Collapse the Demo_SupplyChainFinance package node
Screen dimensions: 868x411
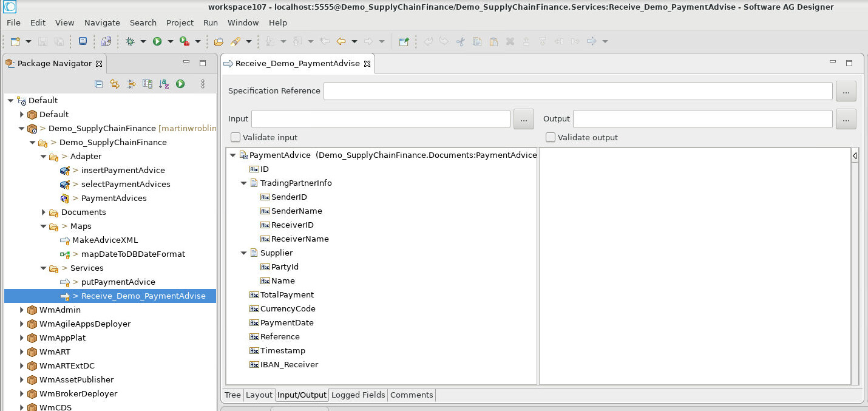point(22,129)
